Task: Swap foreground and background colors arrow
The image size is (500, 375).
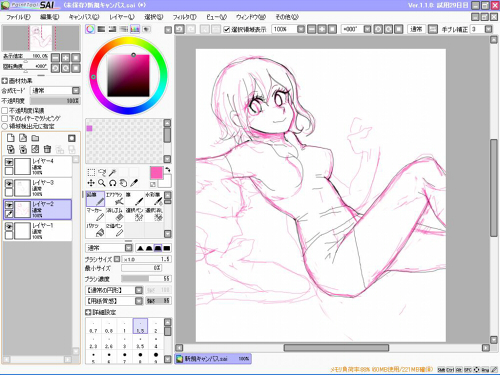Action: point(168,169)
